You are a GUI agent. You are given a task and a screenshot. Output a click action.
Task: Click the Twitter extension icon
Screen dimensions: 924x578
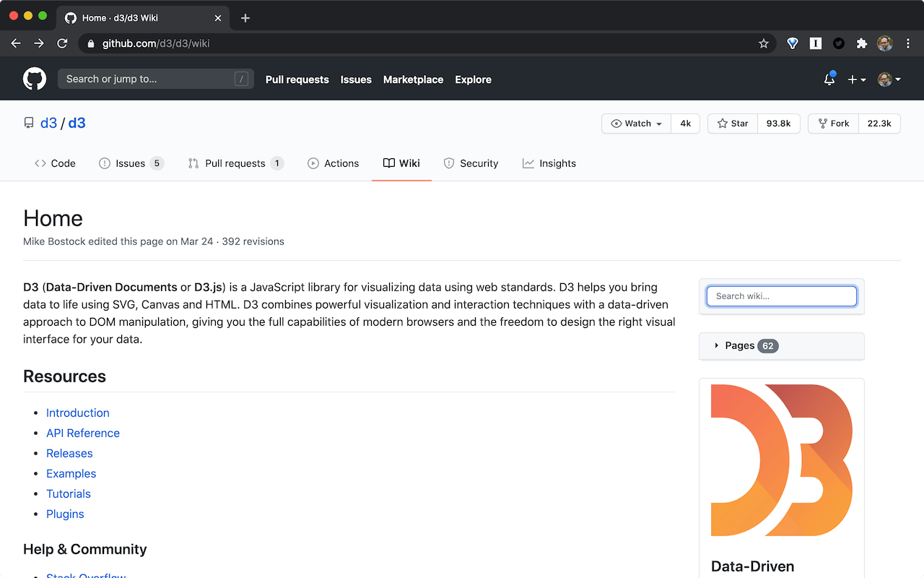tap(838, 43)
